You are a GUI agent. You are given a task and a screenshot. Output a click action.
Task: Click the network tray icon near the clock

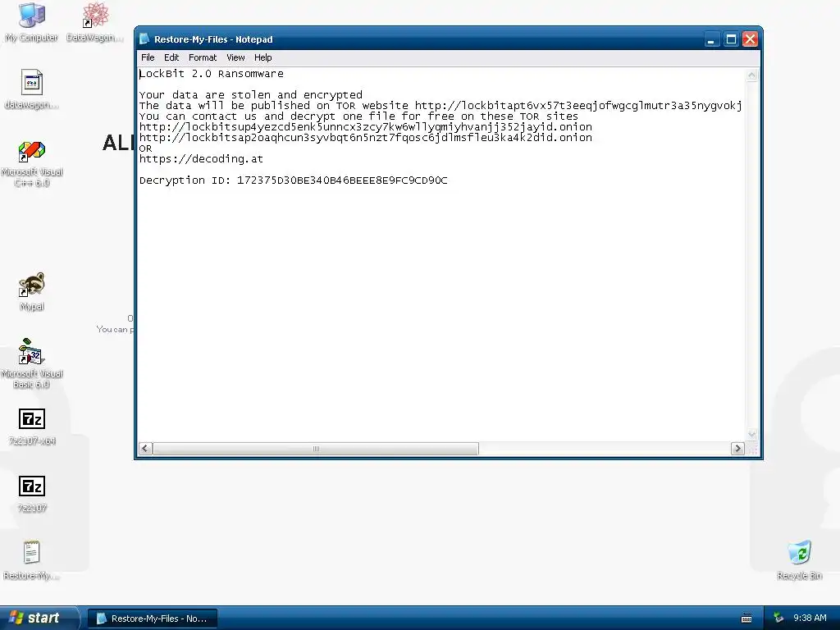[778, 618]
